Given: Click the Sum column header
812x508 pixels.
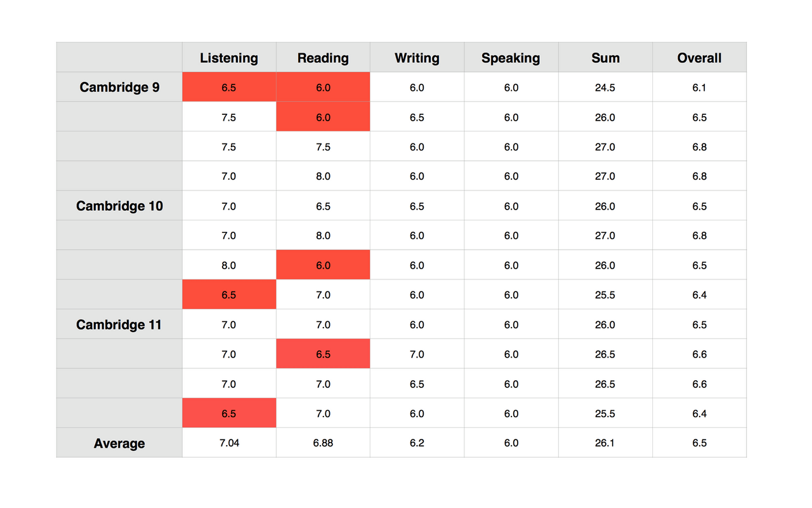Looking at the screenshot, I should pos(605,58).
